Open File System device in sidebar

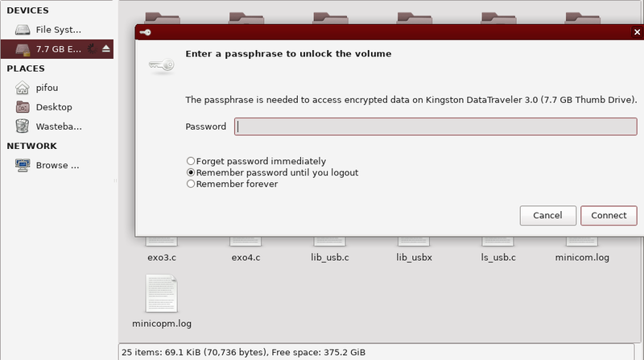coord(58,30)
